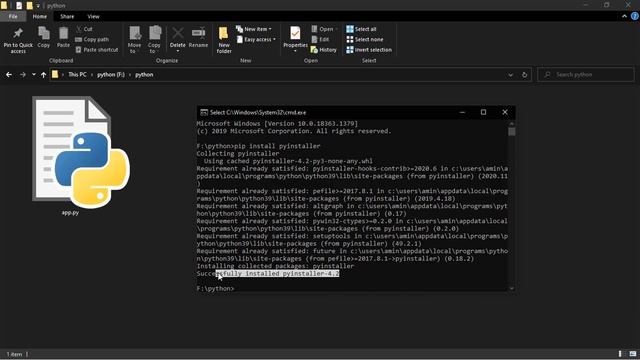This screenshot has height=360, width=640.
Task: Click the python folder breadcrumb
Action: click(144, 75)
